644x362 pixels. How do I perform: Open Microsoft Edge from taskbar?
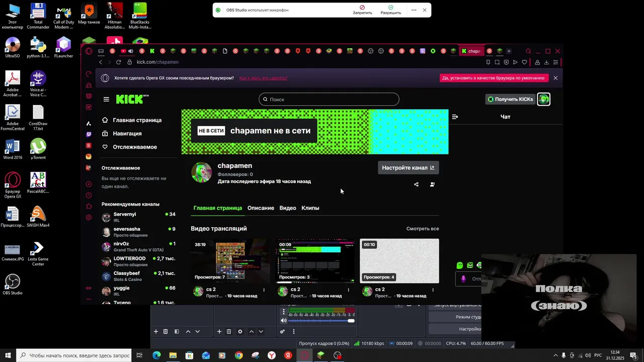[156, 355]
